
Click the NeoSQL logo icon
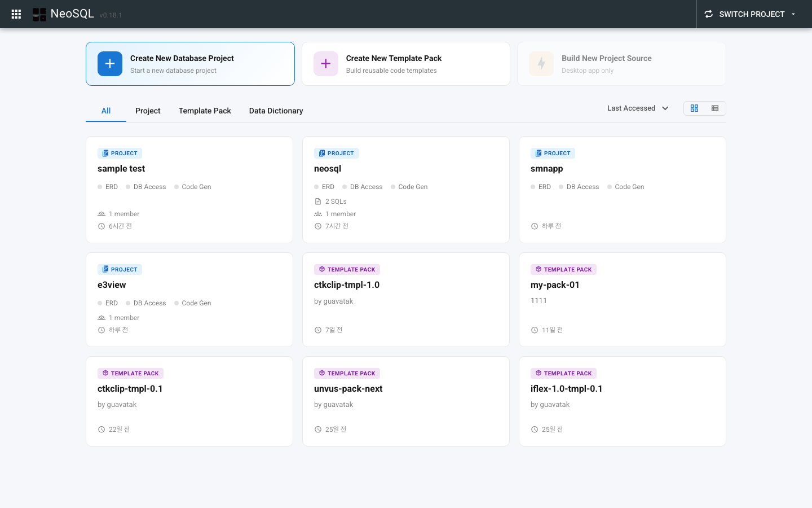coord(39,14)
